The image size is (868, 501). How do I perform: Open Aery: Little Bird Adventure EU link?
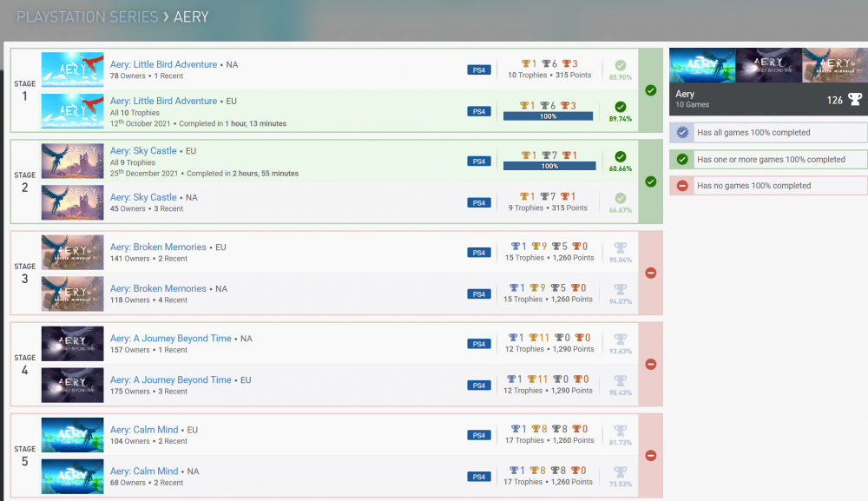tap(163, 101)
